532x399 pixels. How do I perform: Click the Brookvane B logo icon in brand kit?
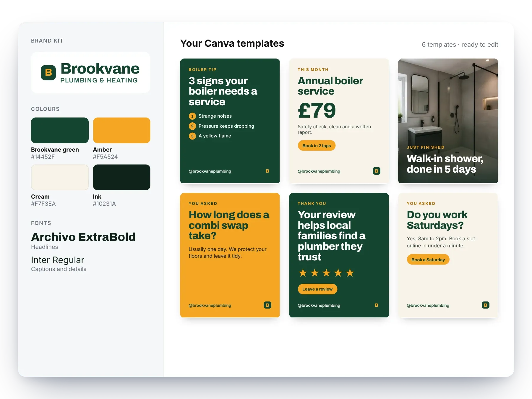coord(48,73)
